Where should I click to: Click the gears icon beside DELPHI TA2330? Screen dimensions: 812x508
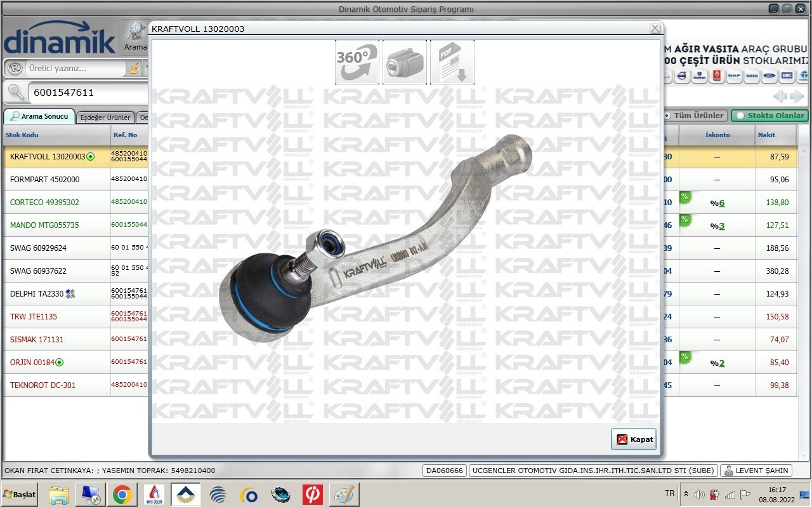(x=70, y=293)
